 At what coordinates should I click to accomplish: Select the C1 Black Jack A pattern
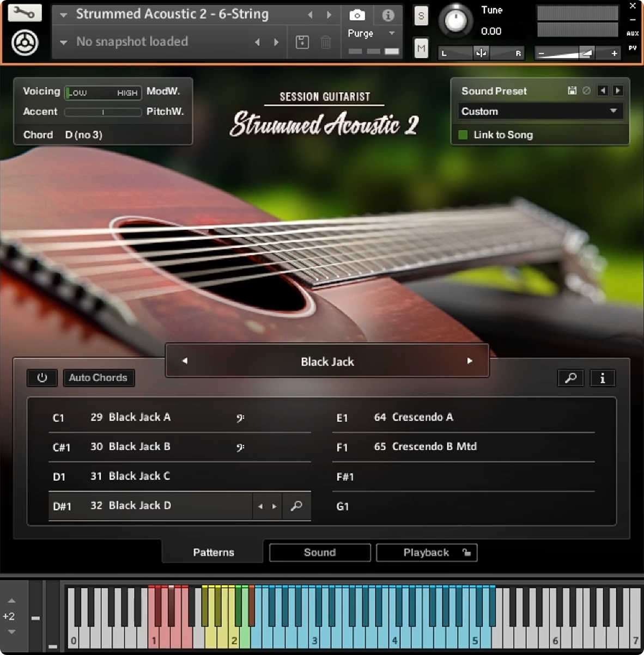[x=180, y=418]
